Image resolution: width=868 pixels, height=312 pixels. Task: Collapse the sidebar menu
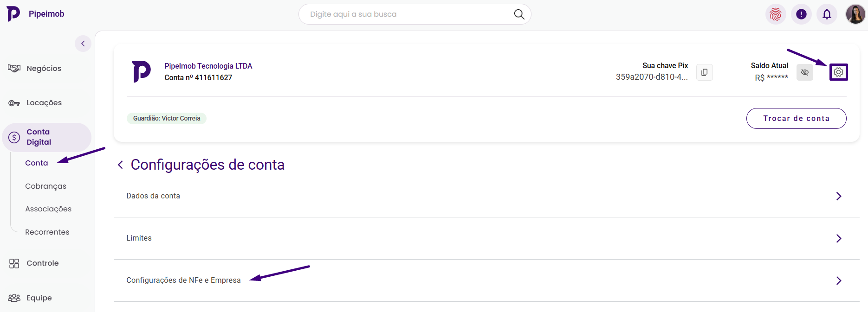[83, 44]
